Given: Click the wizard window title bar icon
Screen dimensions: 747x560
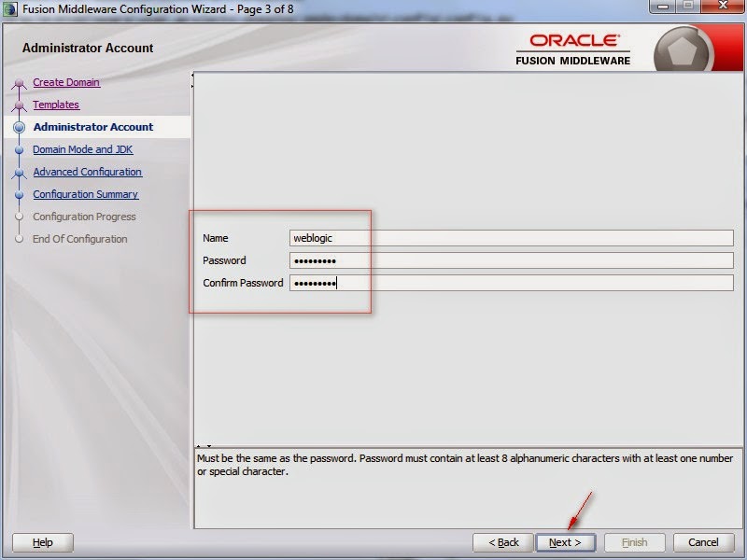Looking at the screenshot, I should coord(10,9).
